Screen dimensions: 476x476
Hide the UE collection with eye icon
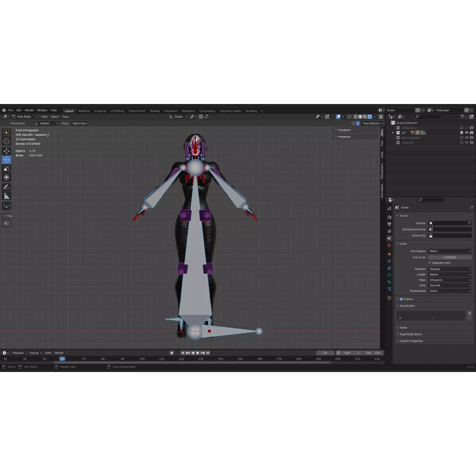point(467,133)
